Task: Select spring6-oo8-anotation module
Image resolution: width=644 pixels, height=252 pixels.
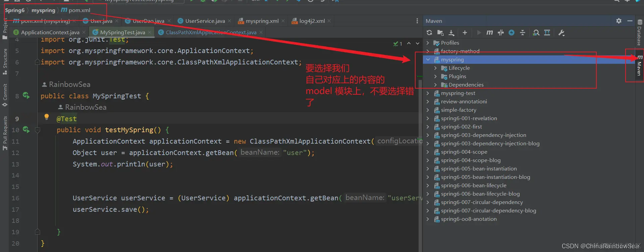Action: pyautogui.click(x=469, y=219)
